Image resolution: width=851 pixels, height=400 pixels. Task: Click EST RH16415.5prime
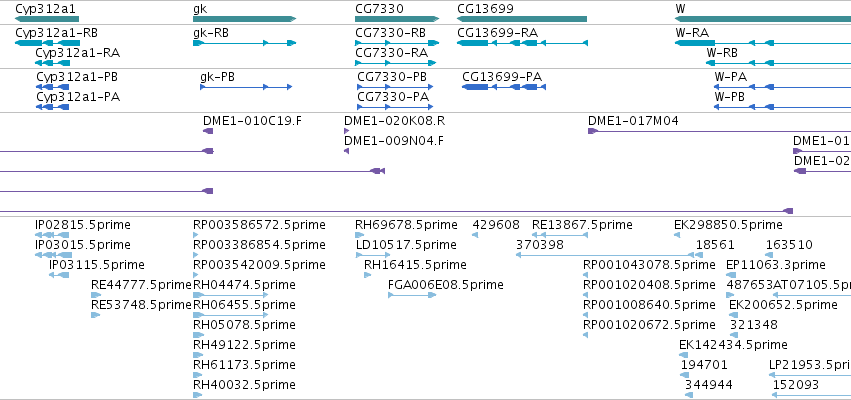point(367,275)
